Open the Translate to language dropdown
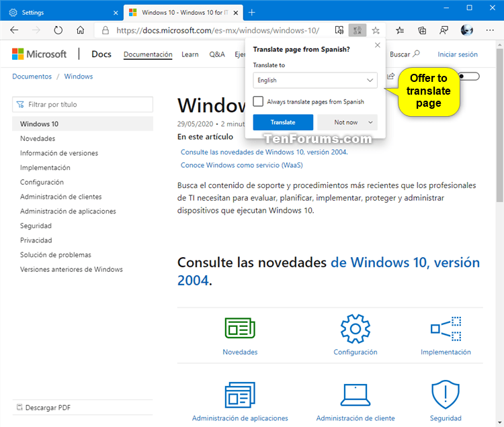 [x=315, y=81]
